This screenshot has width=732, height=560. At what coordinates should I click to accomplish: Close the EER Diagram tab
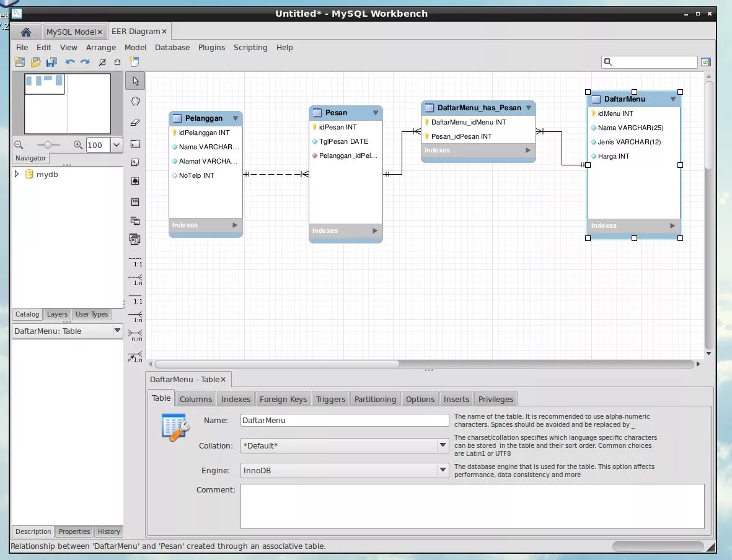tap(164, 32)
